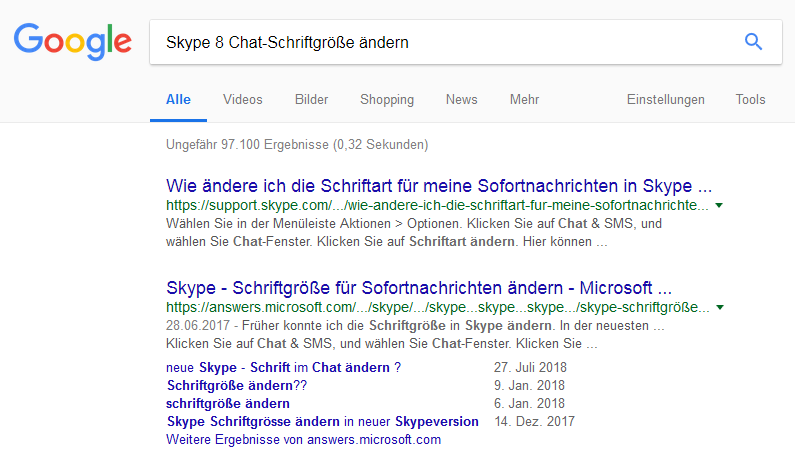Open 'Skype Schriftgrösse ändern in neuer Skypeversion'
Image resolution: width=795 pixels, height=463 pixels.
pos(322,421)
